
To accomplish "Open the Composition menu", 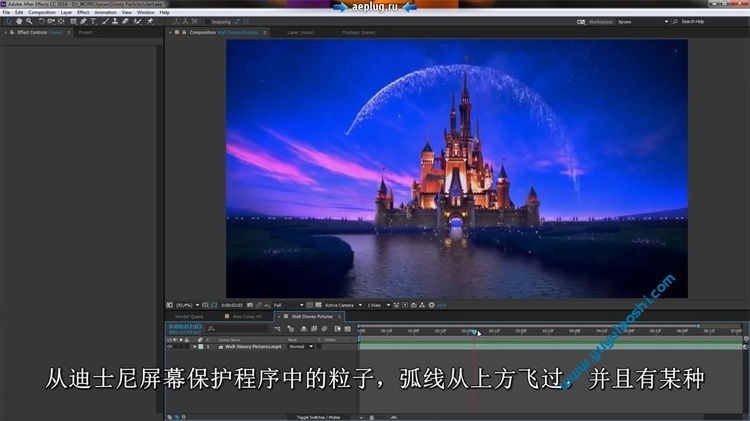I will tap(42, 12).
